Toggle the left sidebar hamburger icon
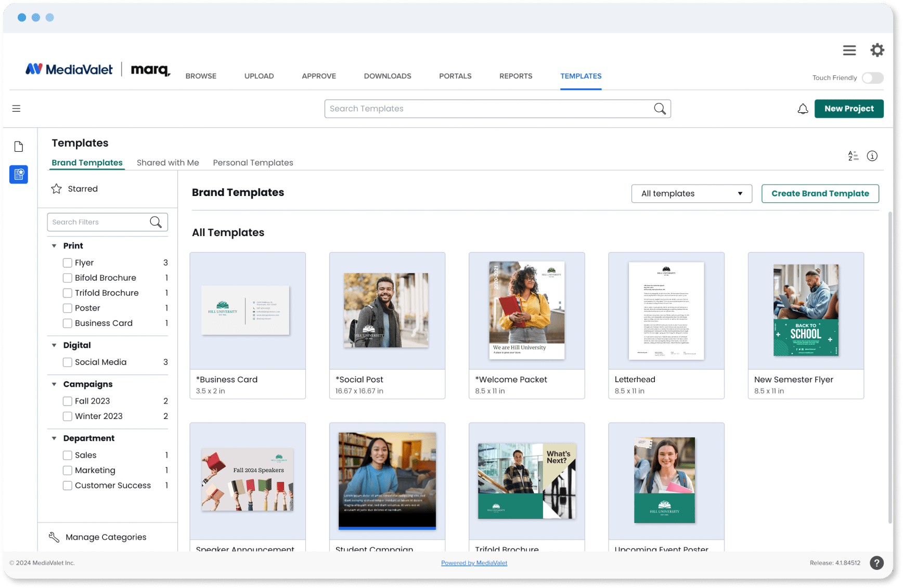Viewport: 903px width, 588px height. coord(17,109)
